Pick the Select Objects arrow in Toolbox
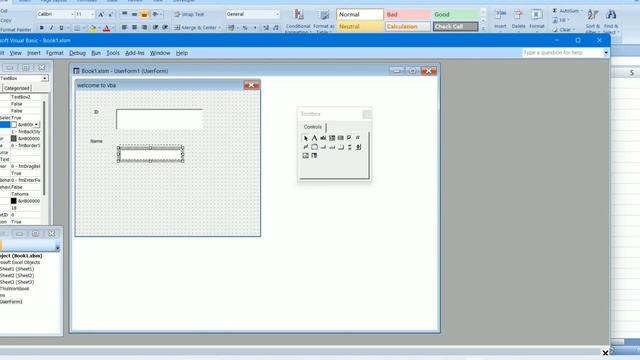The width and height of the screenshot is (640, 360). [306, 138]
